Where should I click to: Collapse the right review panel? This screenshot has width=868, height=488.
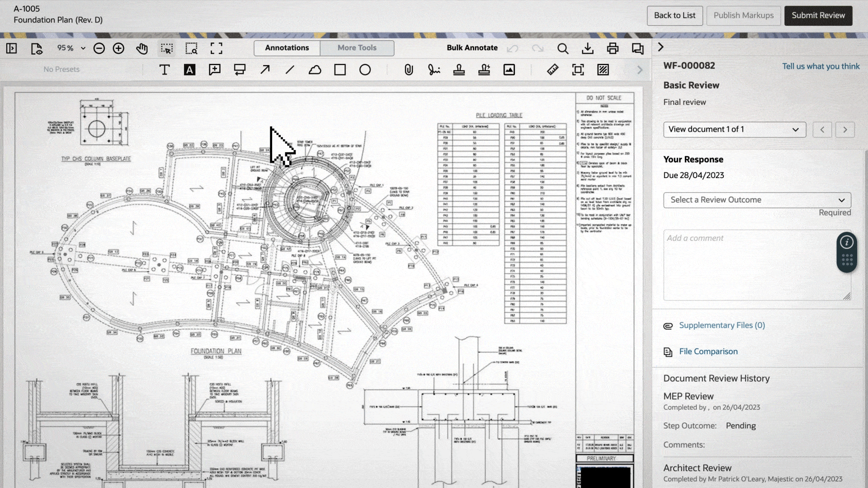(661, 47)
